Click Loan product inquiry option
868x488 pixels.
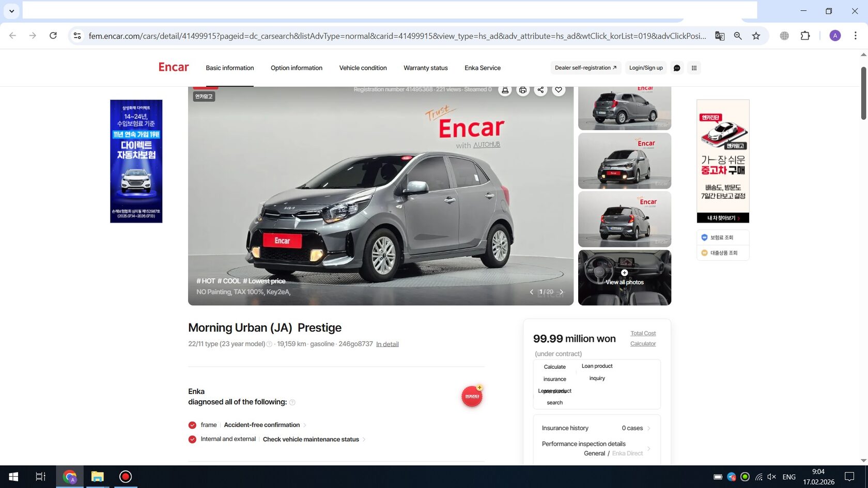pyautogui.click(x=597, y=372)
